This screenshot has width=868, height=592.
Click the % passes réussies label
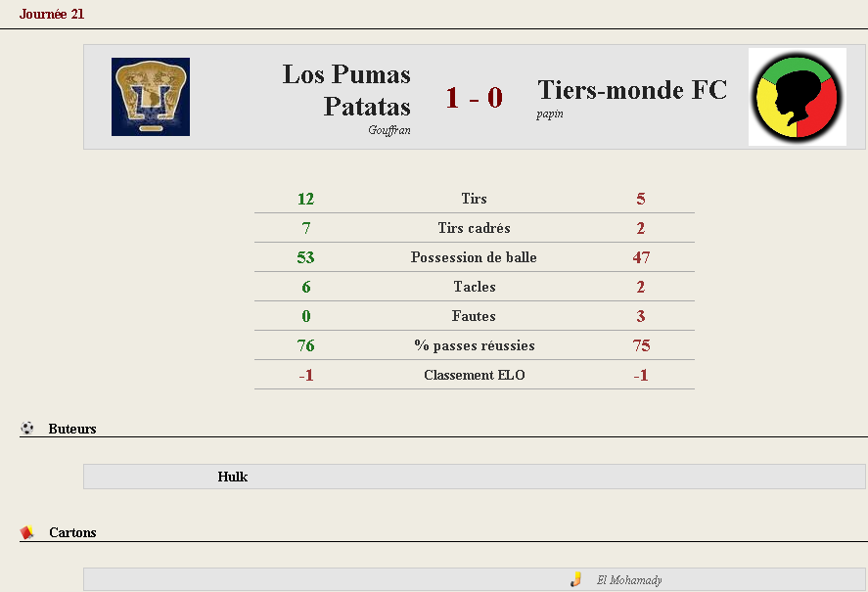(x=475, y=345)
